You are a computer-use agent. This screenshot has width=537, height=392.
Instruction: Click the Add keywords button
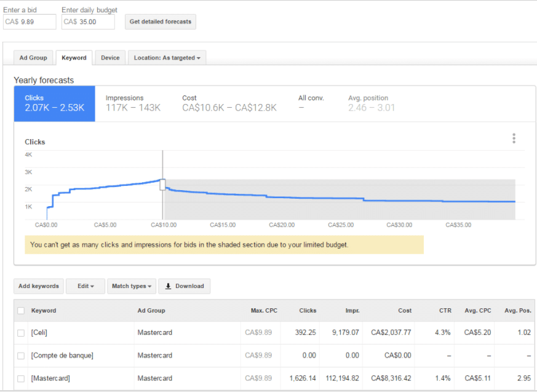tap(39, 286)
